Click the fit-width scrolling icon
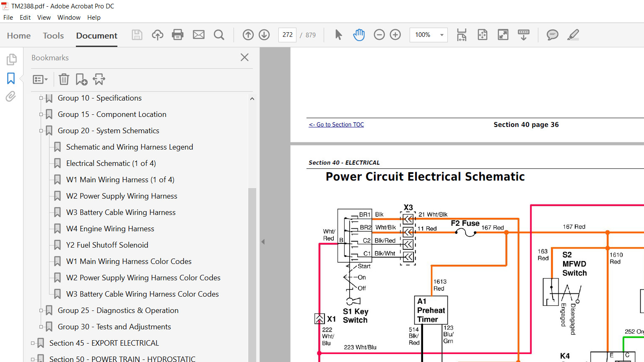The height and width of the screenshot is (362, 644). coord(462,35)
